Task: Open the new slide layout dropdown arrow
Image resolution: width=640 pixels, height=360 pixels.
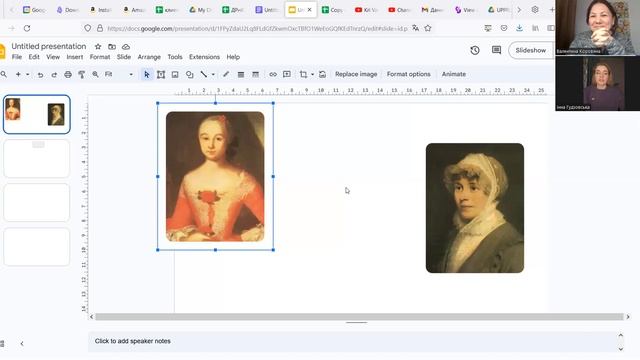Action: [x=28, y=74]
